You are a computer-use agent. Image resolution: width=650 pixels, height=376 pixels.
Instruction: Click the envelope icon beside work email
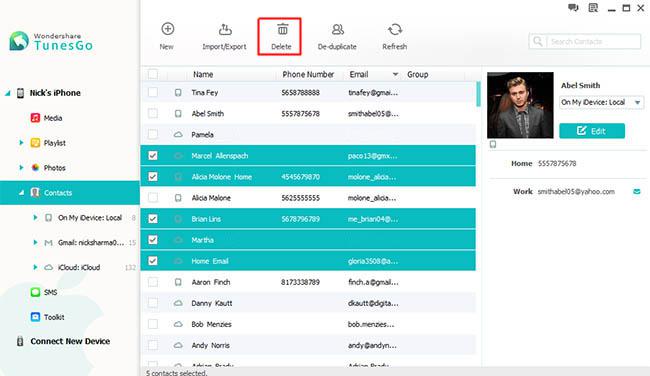pos(637,192)
